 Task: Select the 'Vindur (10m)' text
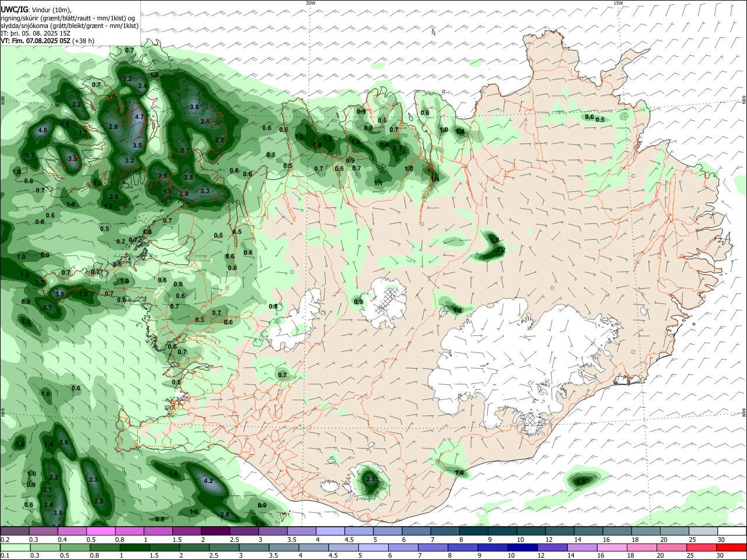pos(51,10)
